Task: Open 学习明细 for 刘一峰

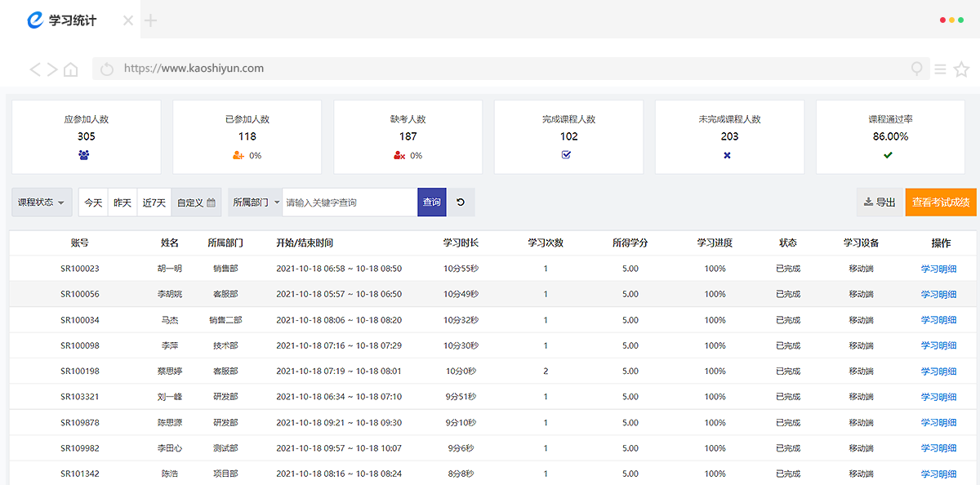Action: (x=938, y=397)
